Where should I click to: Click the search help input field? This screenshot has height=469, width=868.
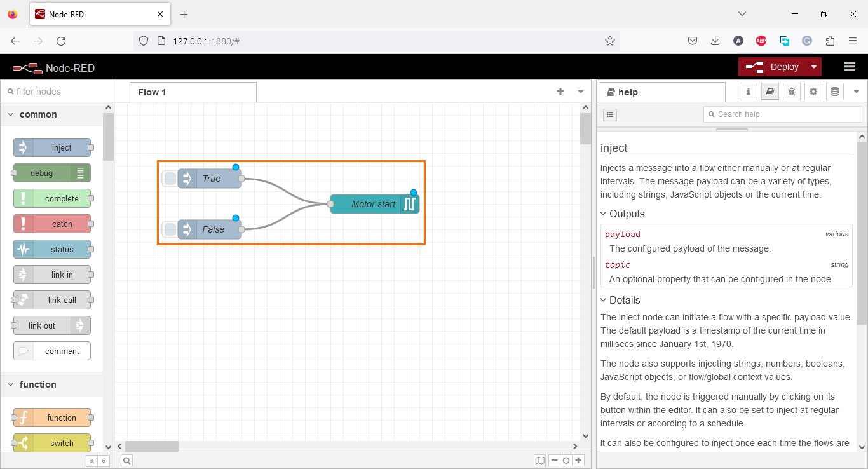782,114
